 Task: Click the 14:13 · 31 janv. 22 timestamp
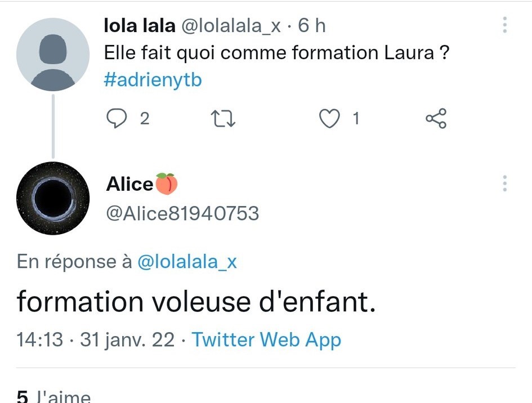click(96, 340)
